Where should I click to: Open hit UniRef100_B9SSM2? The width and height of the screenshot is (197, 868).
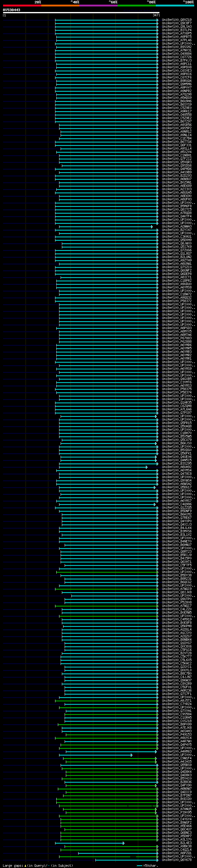177,47
